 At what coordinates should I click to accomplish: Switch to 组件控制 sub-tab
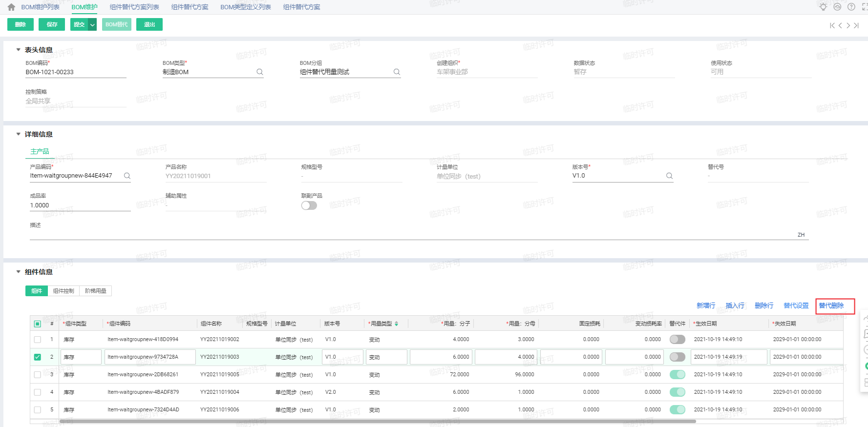tap(64, 291)
